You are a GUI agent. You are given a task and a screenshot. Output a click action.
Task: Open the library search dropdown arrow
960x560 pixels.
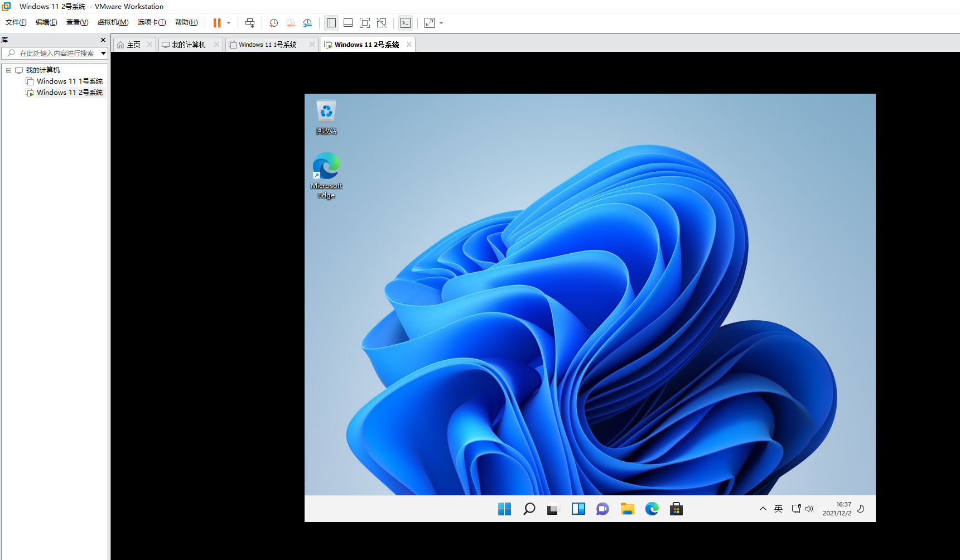click(x=103, y=53)
